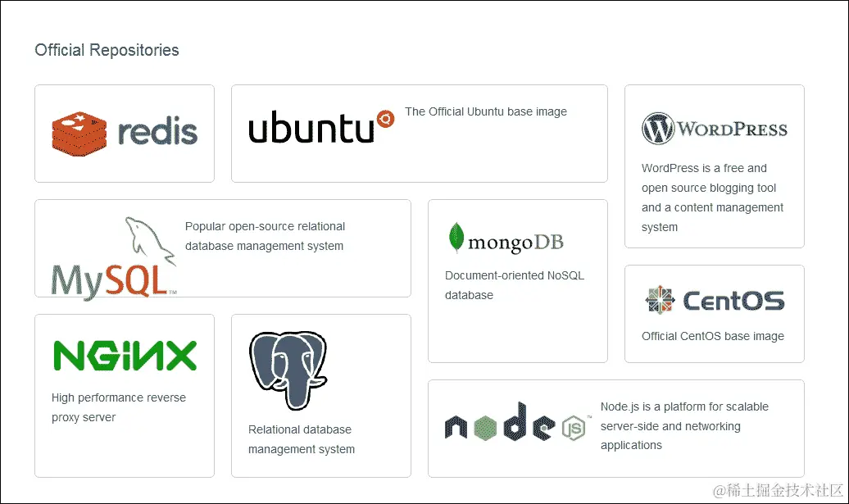Click the NGINX green wordmark
Image resolution: width=849 pixels, height=504 pixels.
(x=123, y=353)
